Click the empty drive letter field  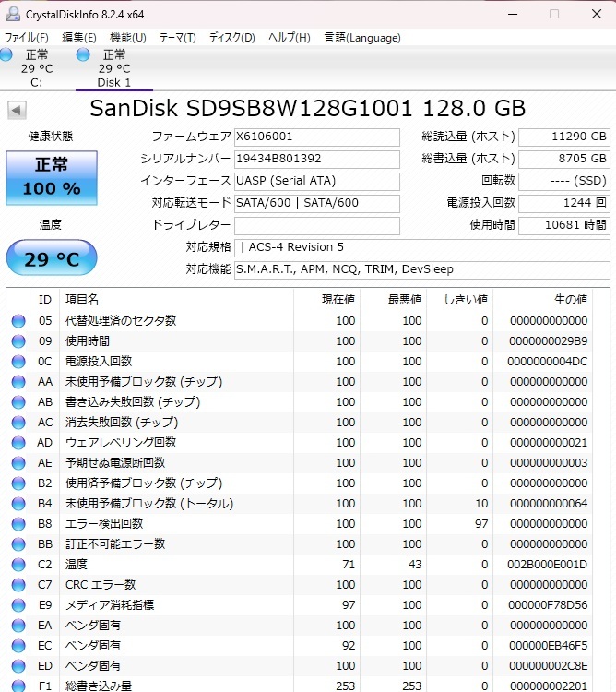317,225
